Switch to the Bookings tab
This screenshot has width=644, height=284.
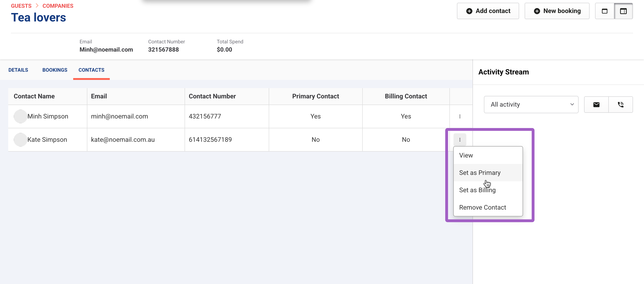point(55,70)
